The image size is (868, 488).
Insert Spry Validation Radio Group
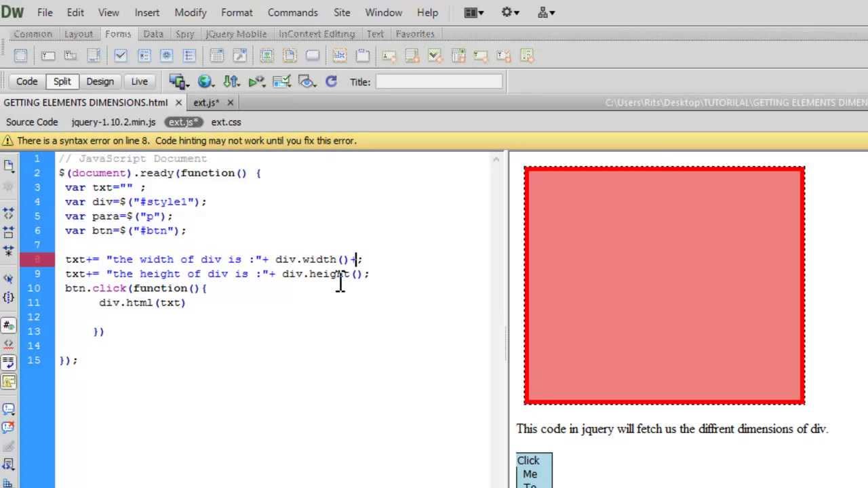[526, 56]
